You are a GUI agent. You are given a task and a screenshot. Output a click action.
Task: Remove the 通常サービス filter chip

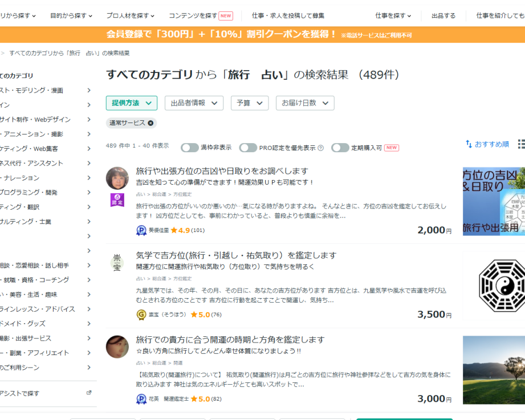tap(150, 123)
